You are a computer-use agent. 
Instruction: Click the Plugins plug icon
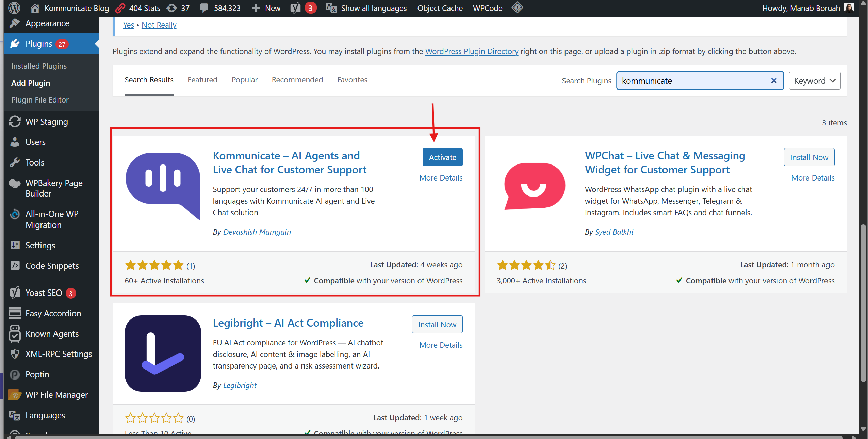click(15, 44)
